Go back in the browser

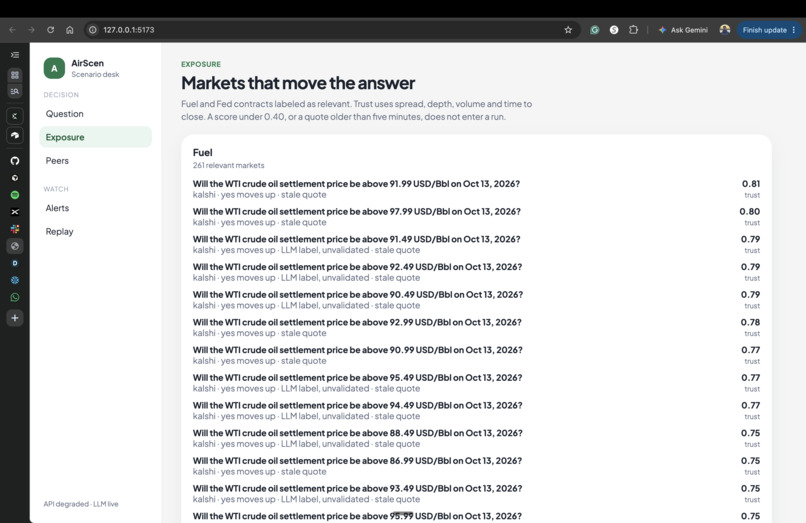tap(12, 30)
